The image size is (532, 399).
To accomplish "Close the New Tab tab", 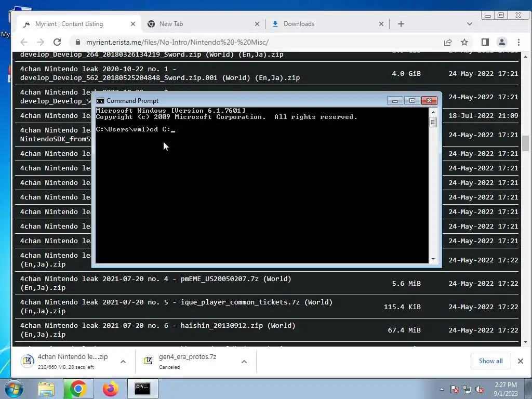I will 257,24.
